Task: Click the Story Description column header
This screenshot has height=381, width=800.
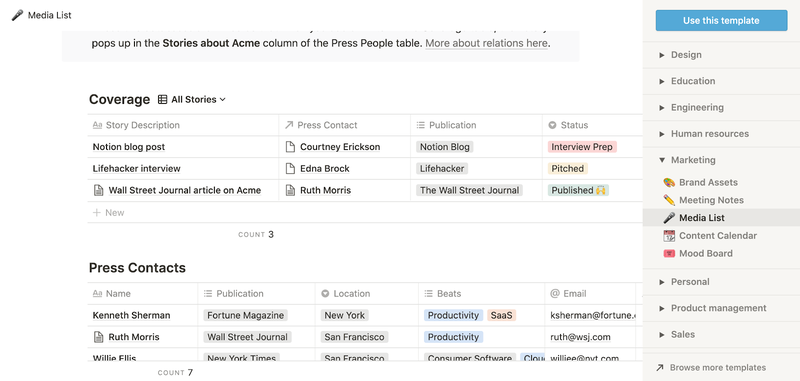Action: pos(183,125)
